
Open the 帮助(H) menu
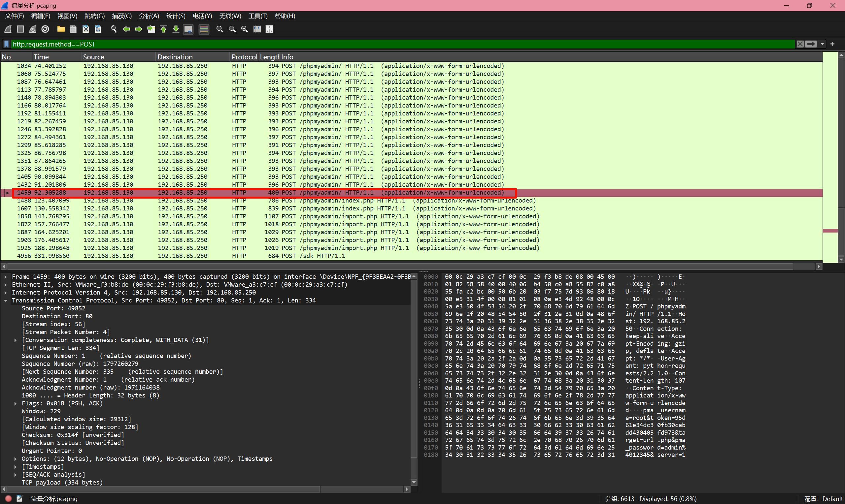[x=285, y=16]
